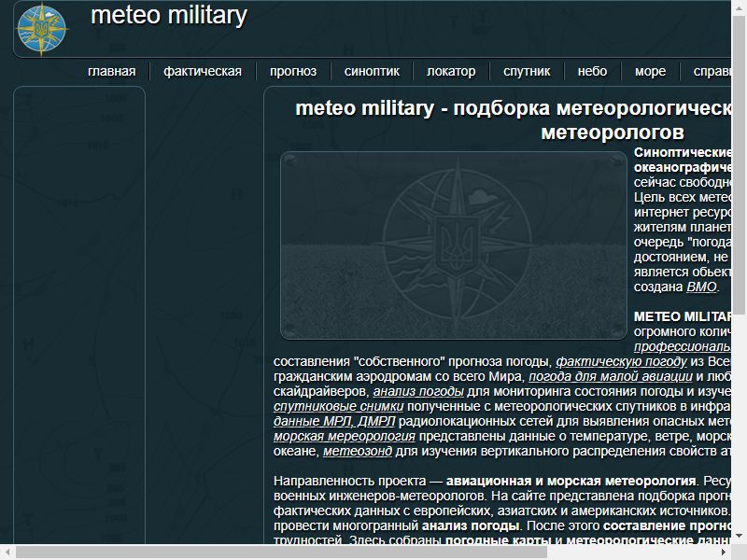This screenshot has height=560, width=747.
Task: Follow the 'морская мереорология' link
Action: (x=345, y=436)
